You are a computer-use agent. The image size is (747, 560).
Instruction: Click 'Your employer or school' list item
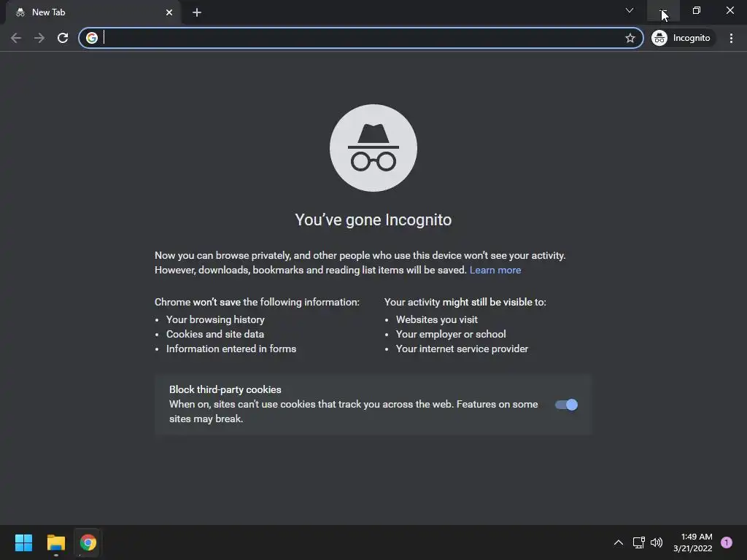click(451, 334)
